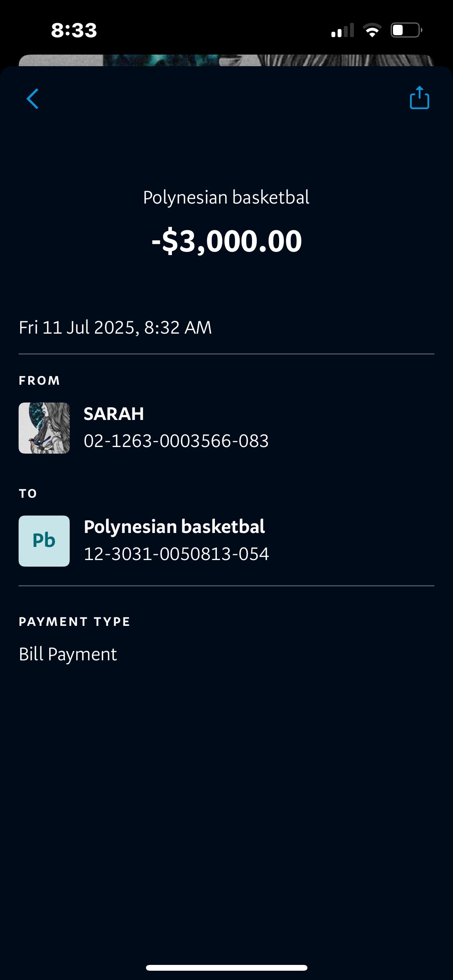Tap the home indicator bar

(x=226, y=968)
